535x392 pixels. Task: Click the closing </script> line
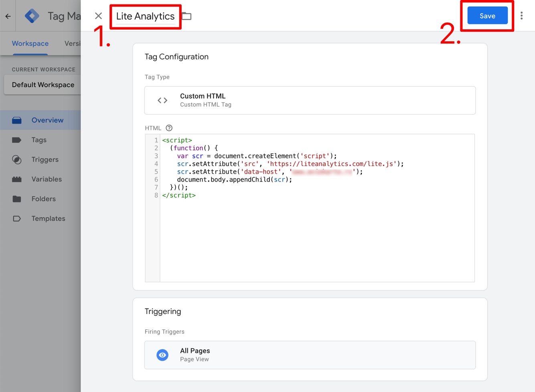(x=179, y=195)
